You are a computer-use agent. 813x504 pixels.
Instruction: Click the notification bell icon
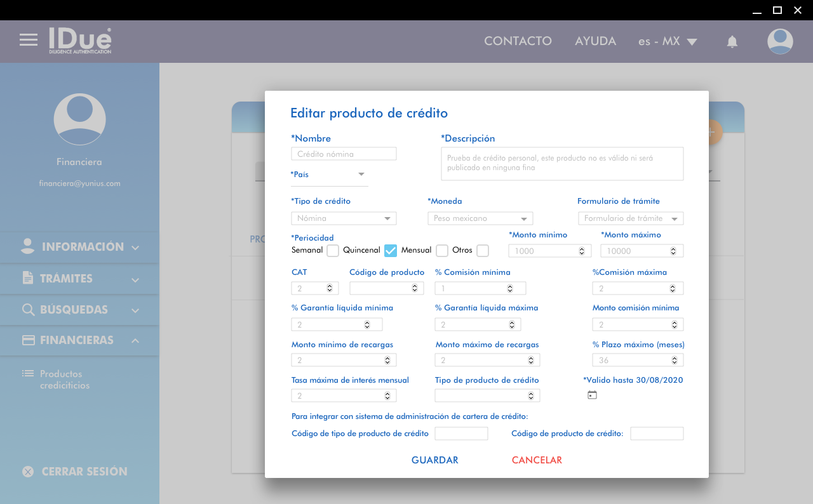(x=732, y=42)
